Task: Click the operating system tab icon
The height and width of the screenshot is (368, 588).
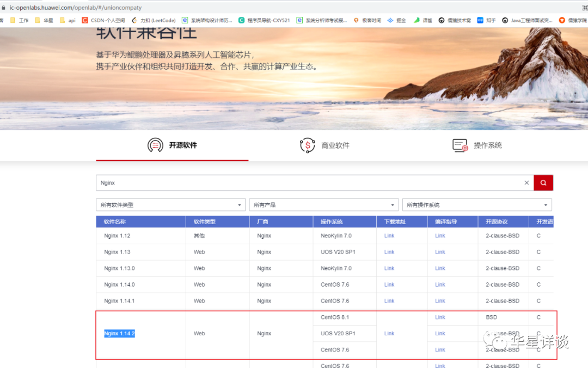Action: pos(460,146)
